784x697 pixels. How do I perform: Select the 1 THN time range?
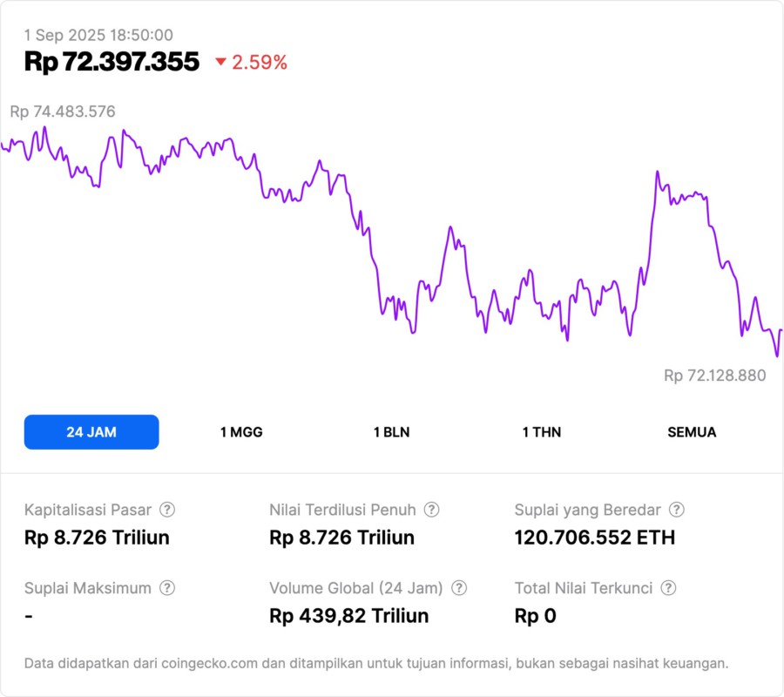pyautogui.click(x=542, y=432)
